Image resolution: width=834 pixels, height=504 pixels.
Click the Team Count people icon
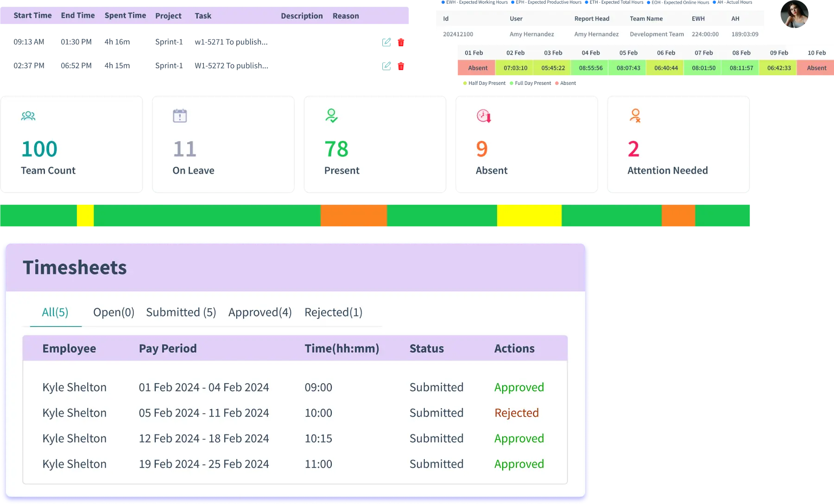click(29, 116)
